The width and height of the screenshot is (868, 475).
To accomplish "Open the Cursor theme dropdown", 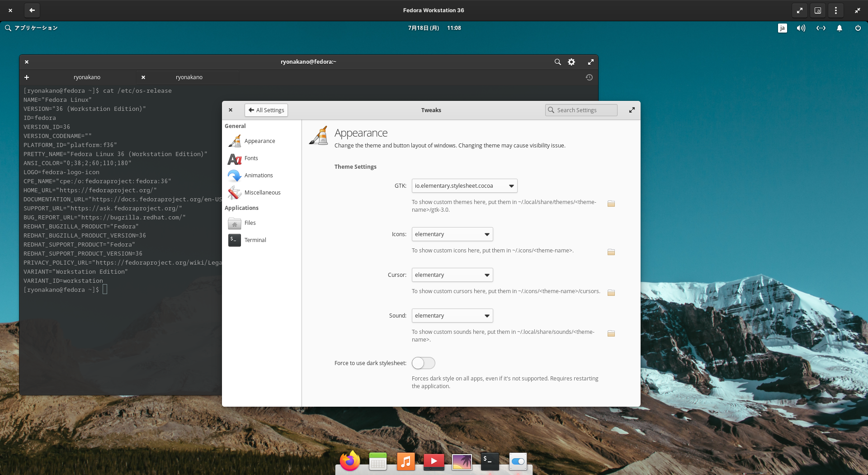I will [452, 275].
